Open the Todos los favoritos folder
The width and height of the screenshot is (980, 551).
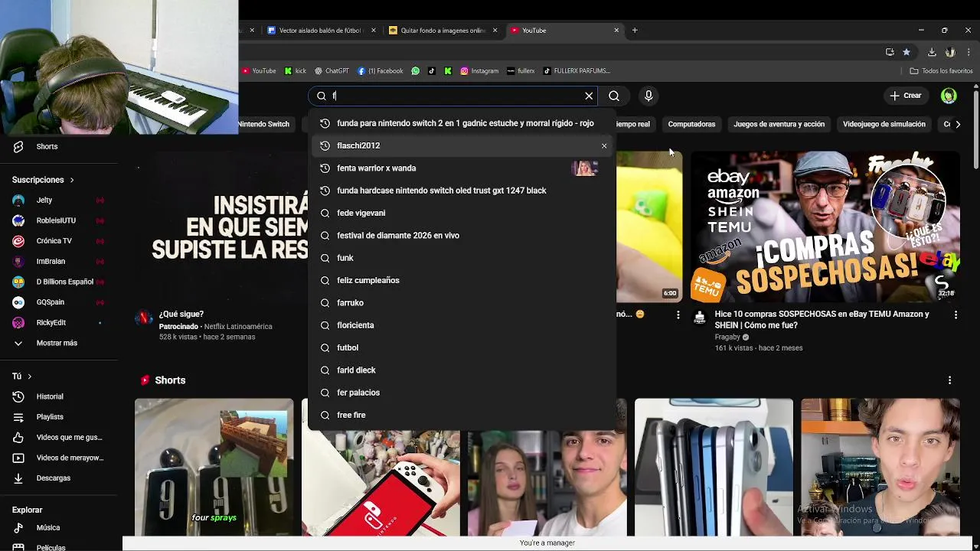point(942,71)
